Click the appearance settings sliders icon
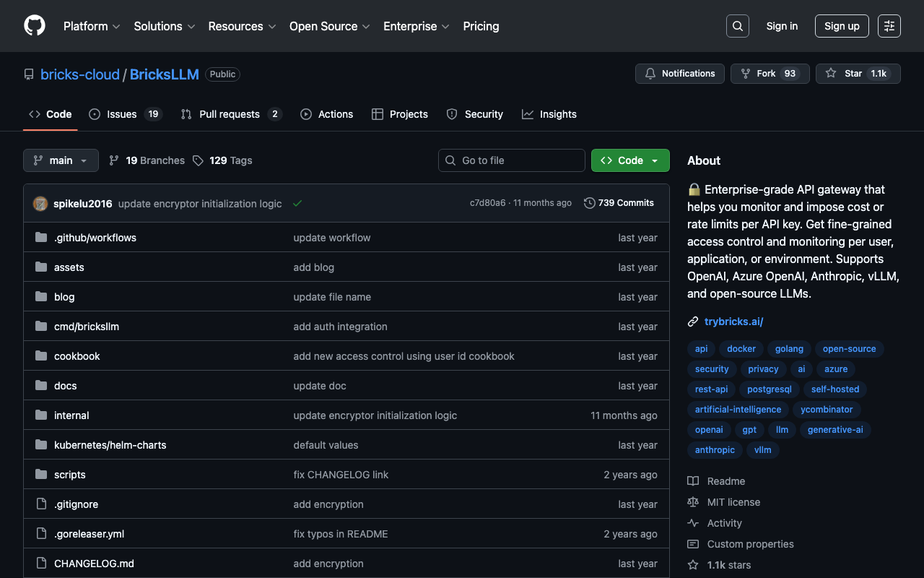The width and height of the screenshot is (924, 578). 889,26
